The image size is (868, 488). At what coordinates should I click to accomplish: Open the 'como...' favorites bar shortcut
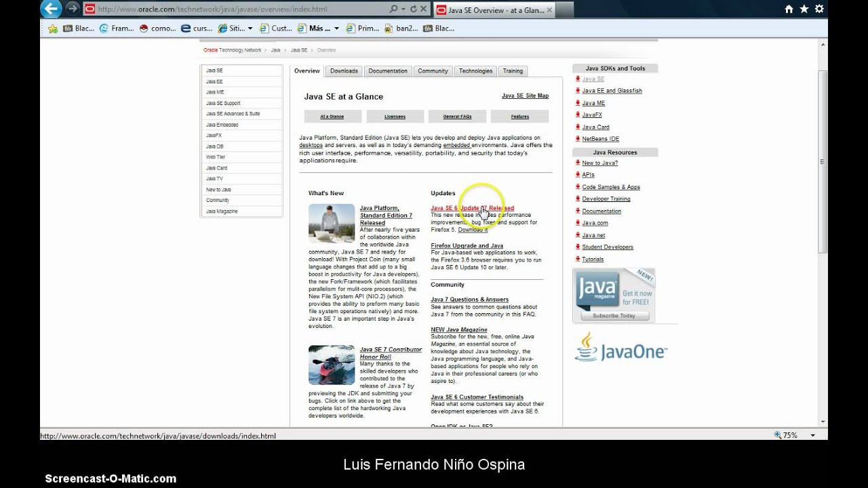pos(157,28)
